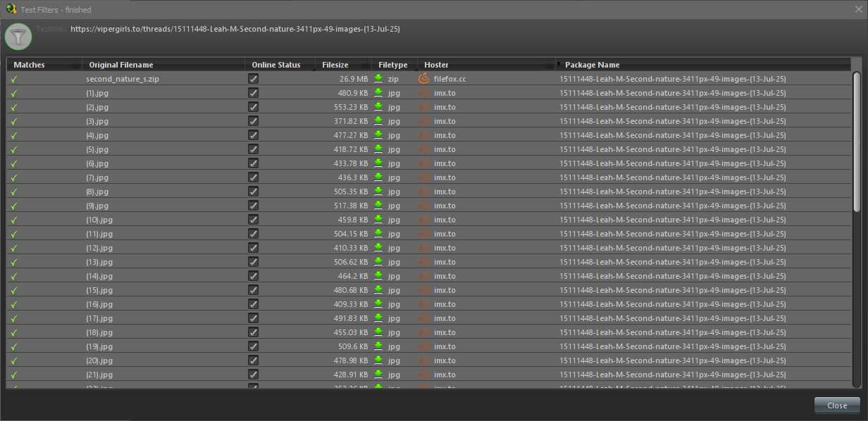Click match checkmark for (6).jpg
Image resolution: width=868 pixels, height=421 pixels.
(x=14, y=163)
